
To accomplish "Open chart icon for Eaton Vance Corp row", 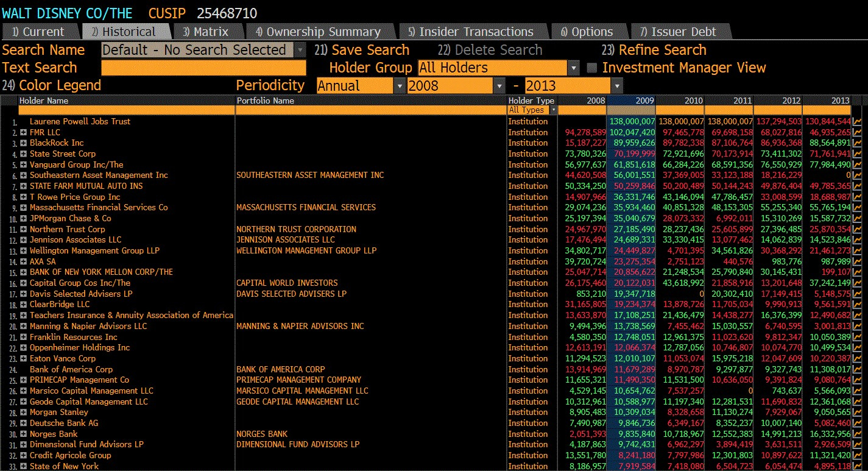I will tap(857, 358).
